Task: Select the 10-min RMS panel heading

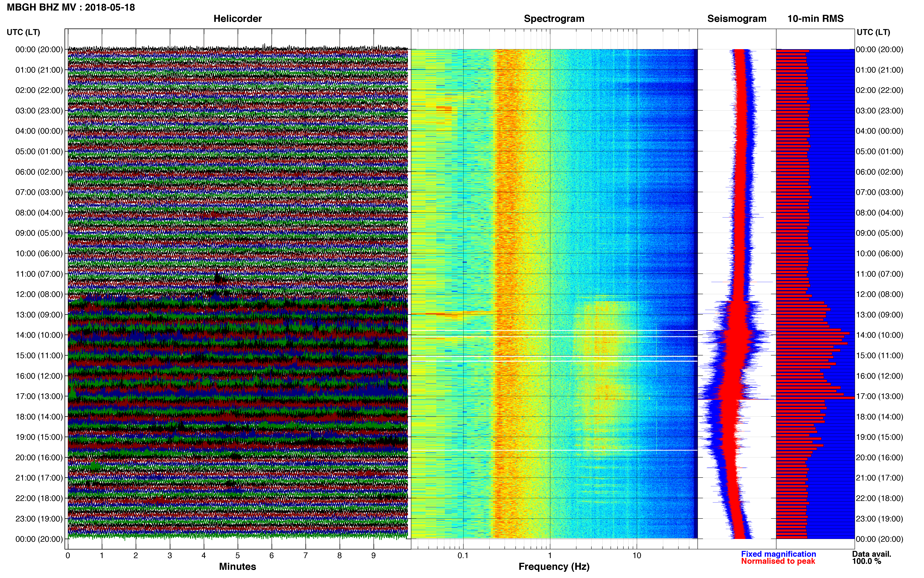Action: click(x=816, y=19)
